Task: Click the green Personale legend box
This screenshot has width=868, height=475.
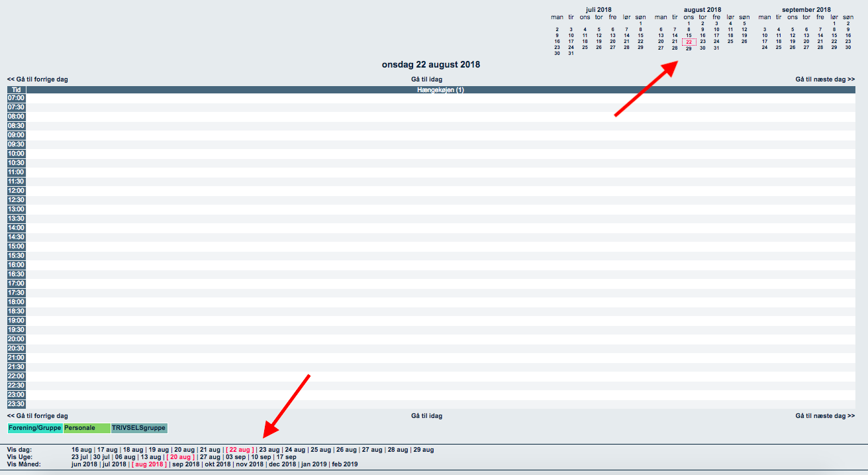Action: pos(87,429)
